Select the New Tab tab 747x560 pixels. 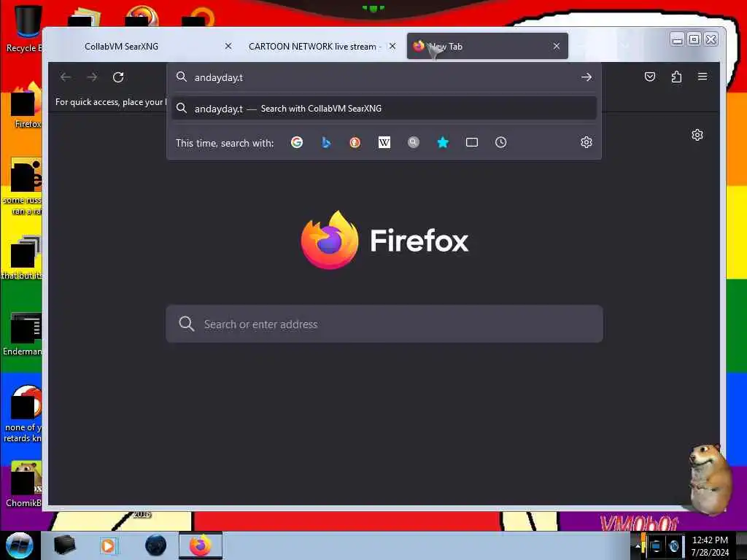487,46
